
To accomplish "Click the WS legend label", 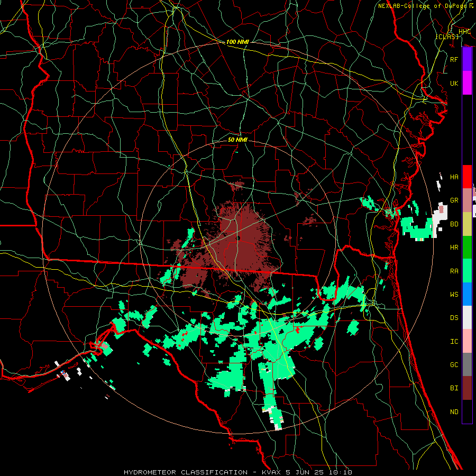I will pos(454,294).
